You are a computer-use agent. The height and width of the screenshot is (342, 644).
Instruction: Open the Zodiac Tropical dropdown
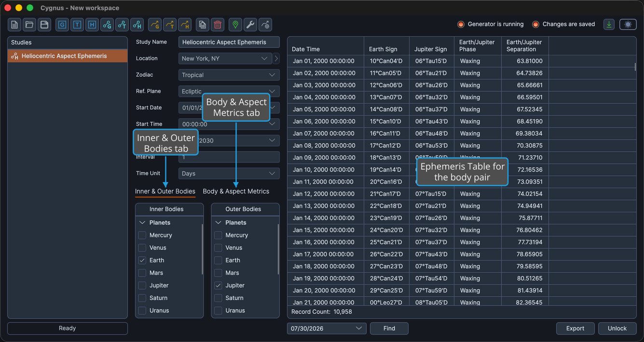(229, 75)
